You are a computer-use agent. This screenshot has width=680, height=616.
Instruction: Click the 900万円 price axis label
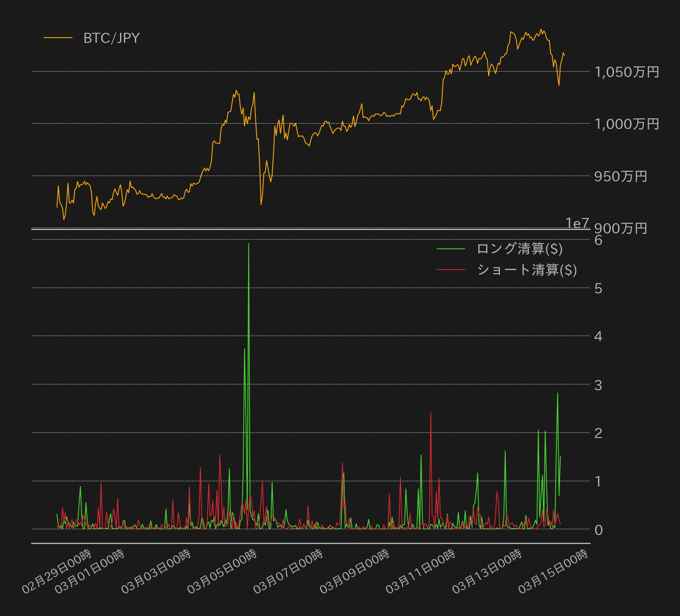(621, 228)
